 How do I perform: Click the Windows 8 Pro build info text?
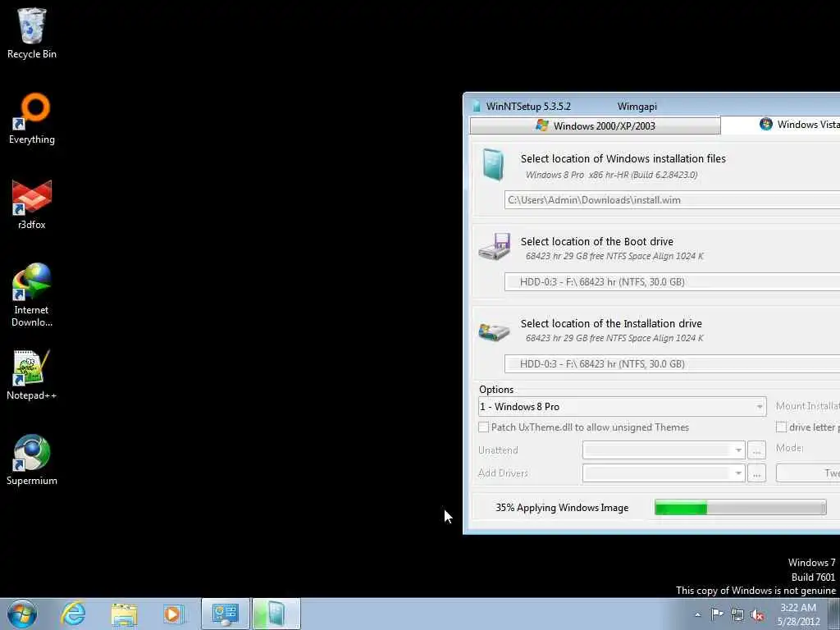point(611,175)
